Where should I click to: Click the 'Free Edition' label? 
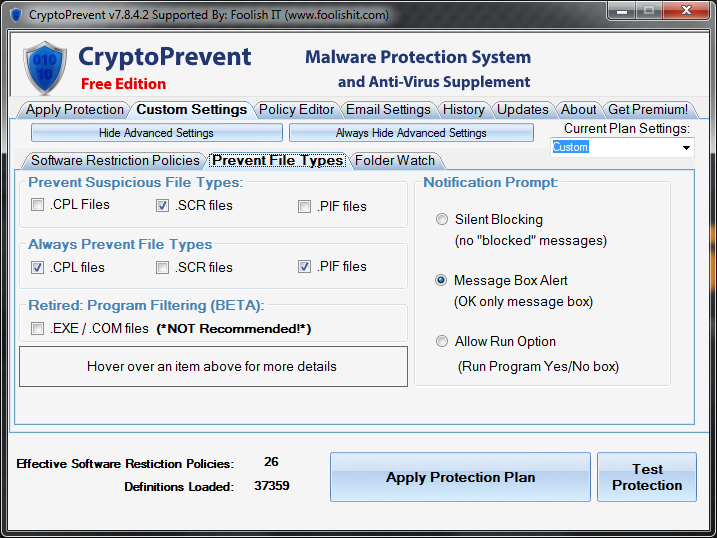tap(123, 84)
